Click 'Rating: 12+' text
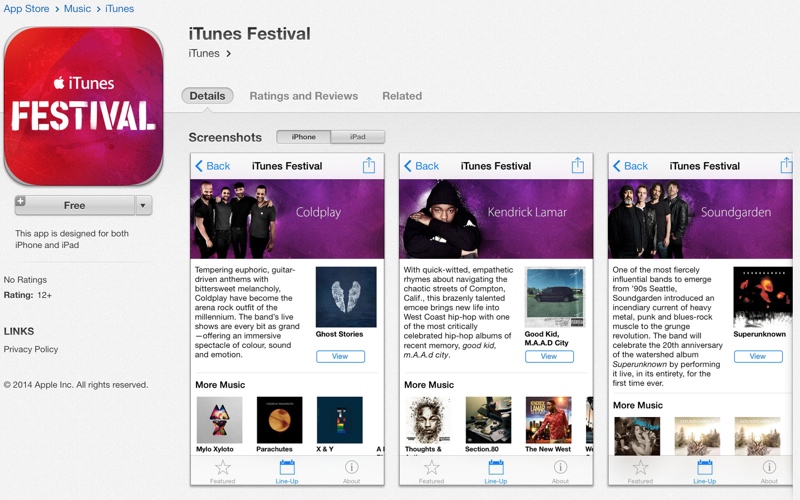Image resolution: width=800 pixels, height=500 pixels. point(28,295)
